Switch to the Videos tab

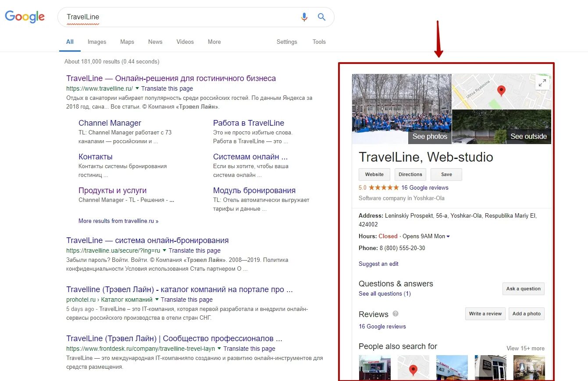coord(185,42)
